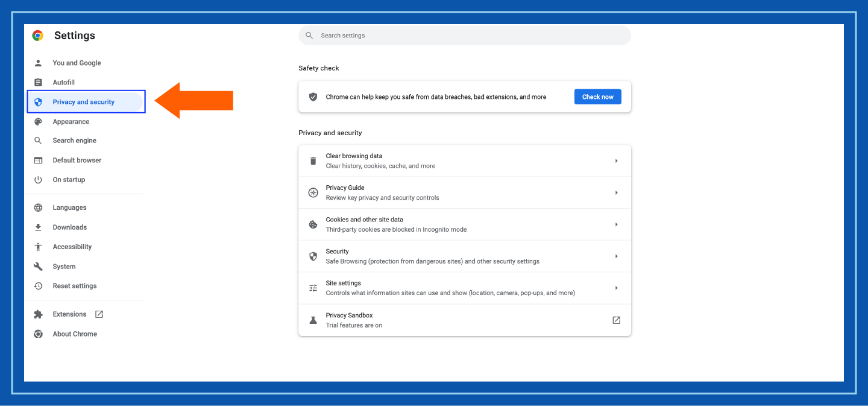868x406 pixels.
Task: Click the You and Google person icon
Action: click(x=38, y=63)
